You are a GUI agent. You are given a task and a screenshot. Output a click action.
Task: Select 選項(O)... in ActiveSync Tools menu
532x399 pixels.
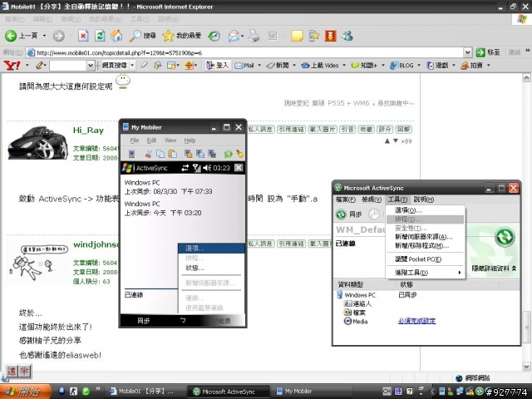point(426,210)
